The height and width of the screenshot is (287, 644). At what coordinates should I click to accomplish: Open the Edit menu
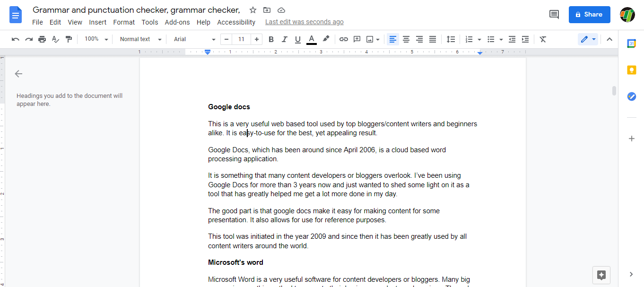pos(55,22)
